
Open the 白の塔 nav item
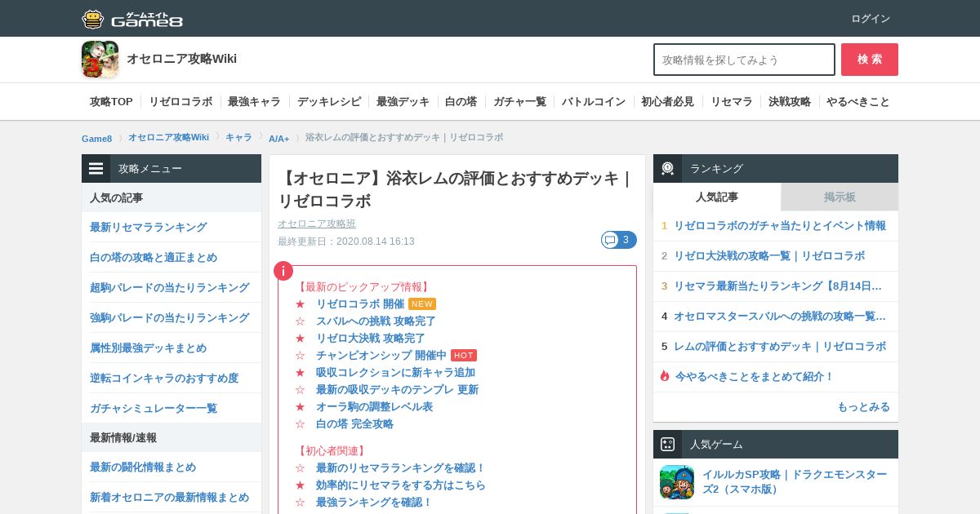[x=461, y=102]
